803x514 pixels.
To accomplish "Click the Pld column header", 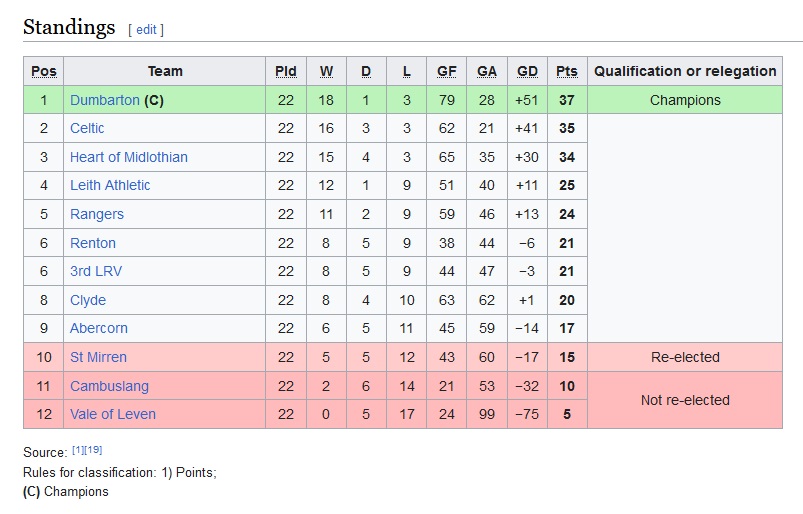I will coord(286,71).
